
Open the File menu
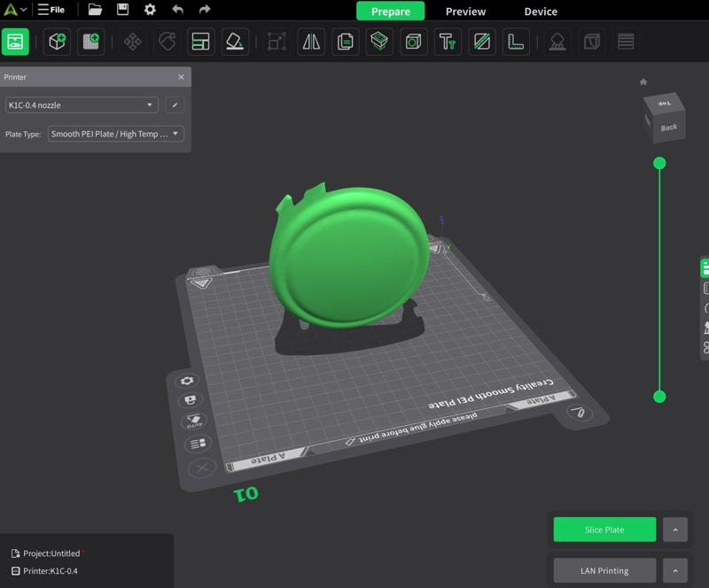pos(51,10)
